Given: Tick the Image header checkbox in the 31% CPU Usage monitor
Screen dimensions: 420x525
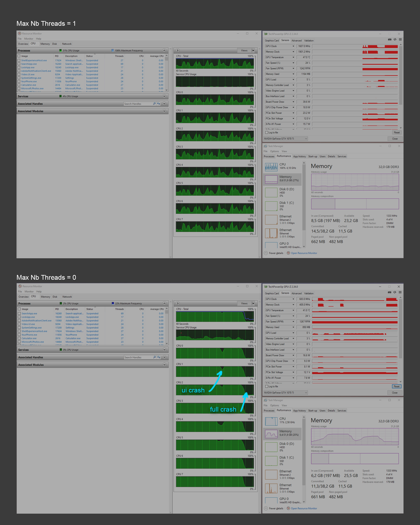Looking at the screenshot, I should [19, 56].
